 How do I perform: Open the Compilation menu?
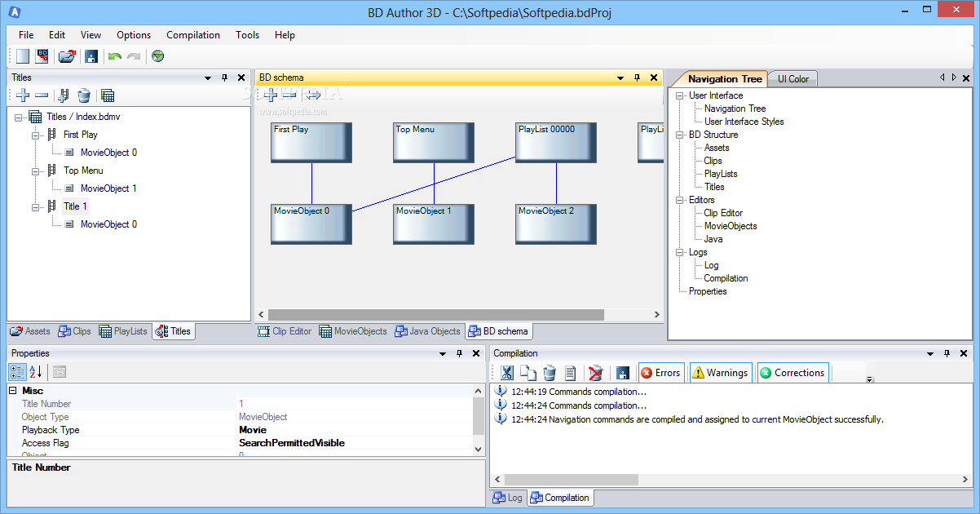pos(193,35)
